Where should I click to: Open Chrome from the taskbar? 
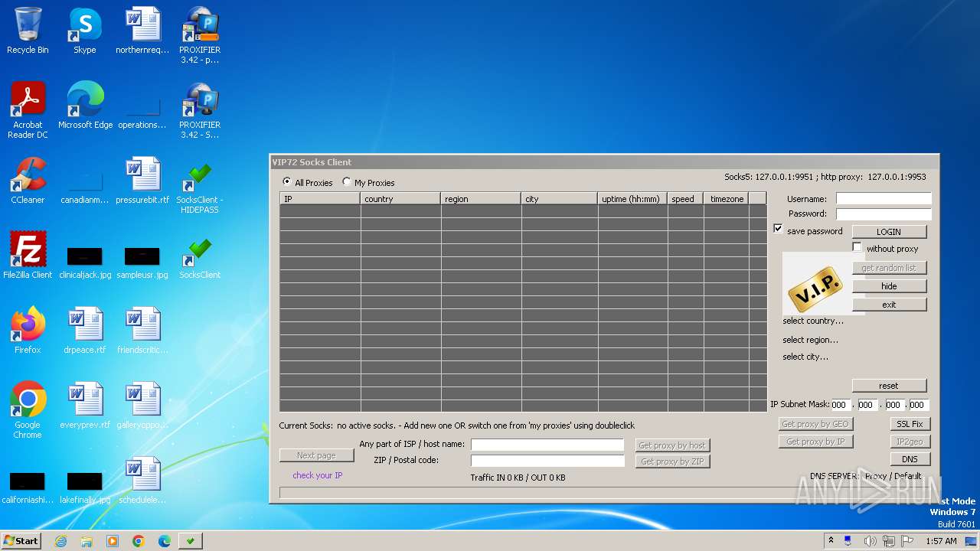click(138, 541)
